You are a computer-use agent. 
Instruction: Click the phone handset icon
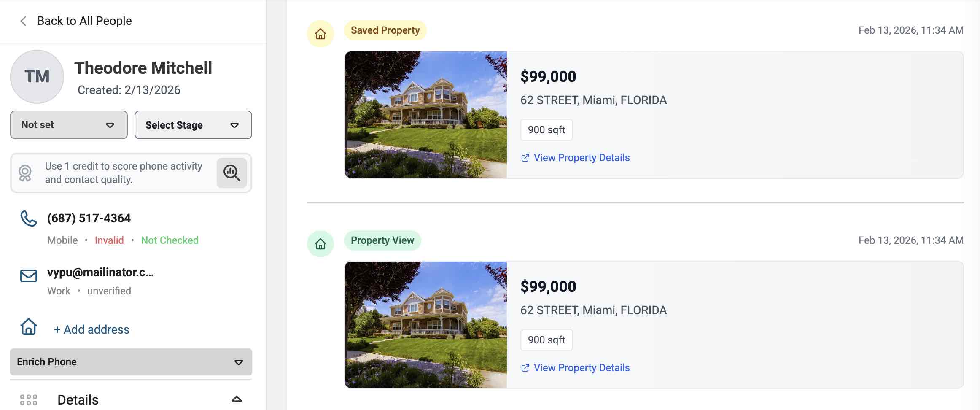tap(29, 218)
